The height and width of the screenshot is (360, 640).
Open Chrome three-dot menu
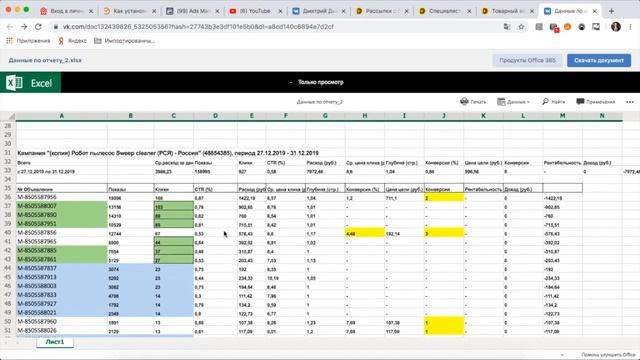click(x=630, y=27)
